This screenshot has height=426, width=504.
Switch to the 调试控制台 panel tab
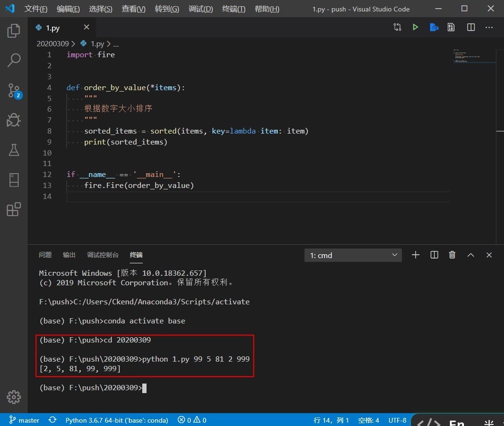103,255
